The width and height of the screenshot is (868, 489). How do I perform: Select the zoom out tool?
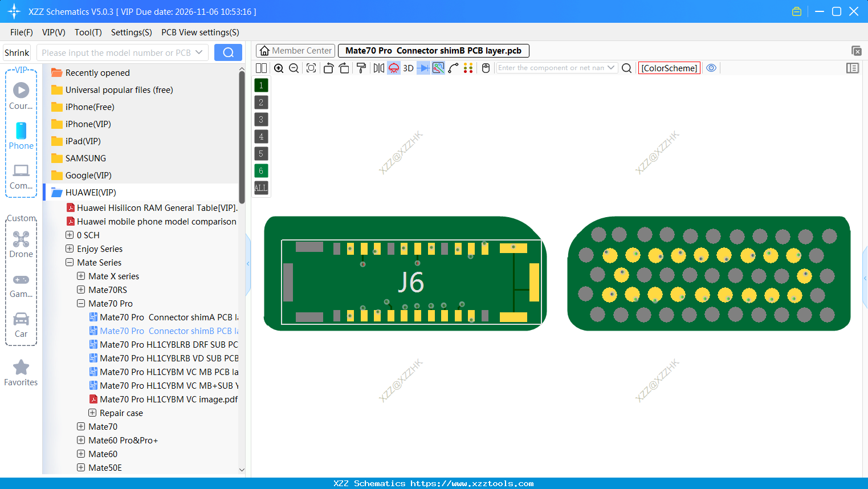293,68
